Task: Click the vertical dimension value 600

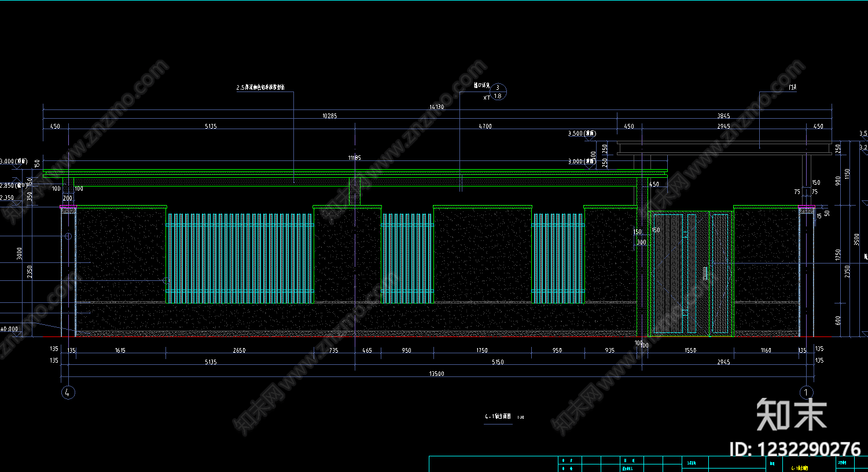Action: point(838,320)
